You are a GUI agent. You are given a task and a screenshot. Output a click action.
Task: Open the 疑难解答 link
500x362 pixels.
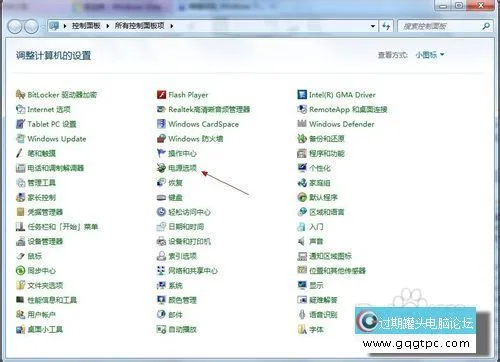coord(323,300)
